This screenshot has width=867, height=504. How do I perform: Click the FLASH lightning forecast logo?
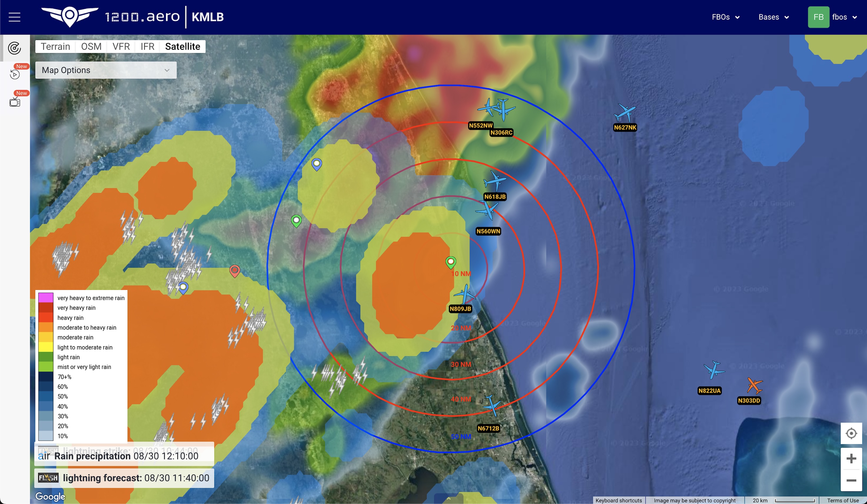pos(48,478)
